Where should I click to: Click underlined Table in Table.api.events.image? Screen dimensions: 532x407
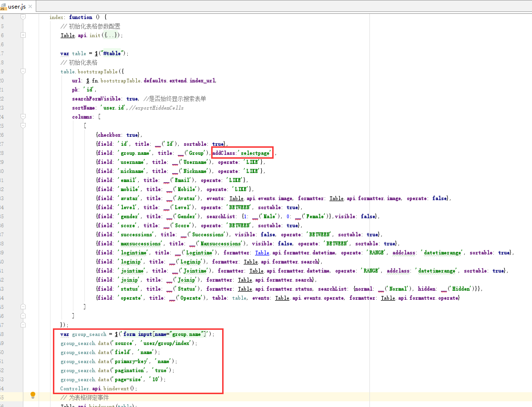[x=236, y=198]
